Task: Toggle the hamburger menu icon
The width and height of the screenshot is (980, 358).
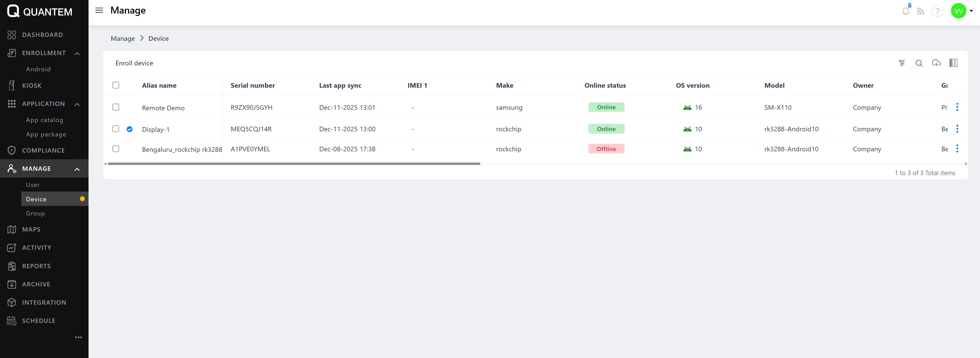Action: (99, 10)
